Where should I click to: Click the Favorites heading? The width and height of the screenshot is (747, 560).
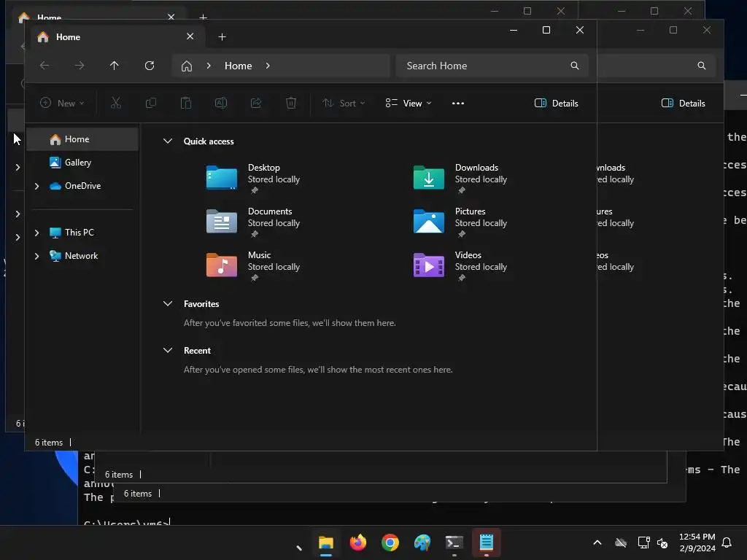tap(201, 304)
